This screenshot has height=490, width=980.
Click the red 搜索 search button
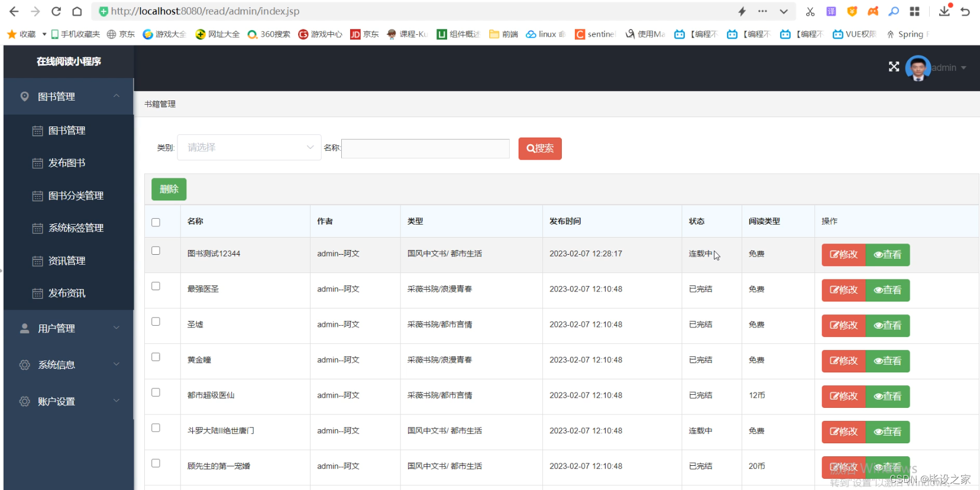[x=540, y=148]
